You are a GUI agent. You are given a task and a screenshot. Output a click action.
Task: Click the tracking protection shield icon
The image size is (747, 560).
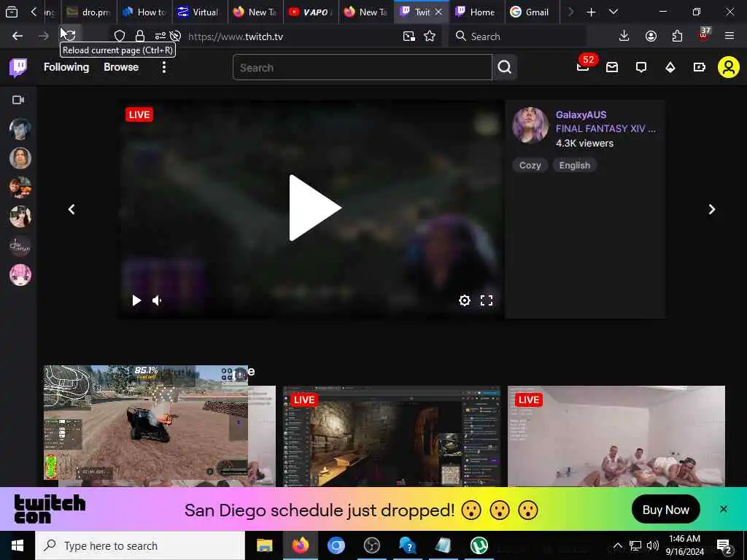coord(120,36)
